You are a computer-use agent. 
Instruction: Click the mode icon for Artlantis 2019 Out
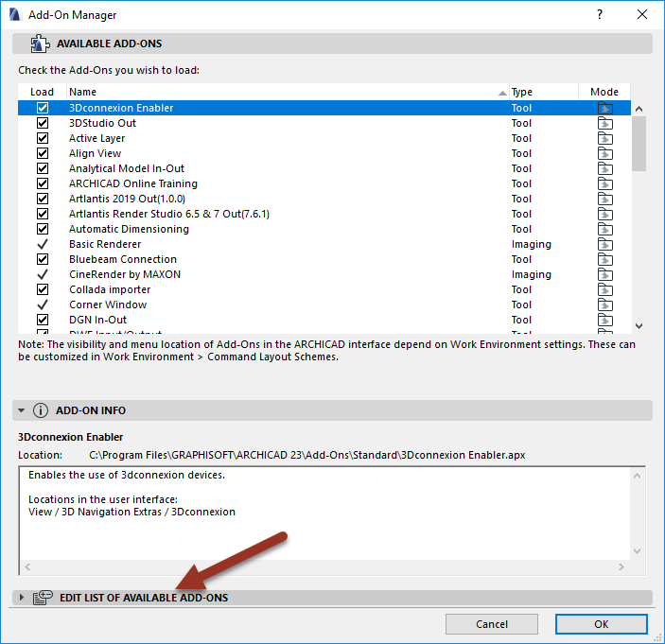(605, 199)
